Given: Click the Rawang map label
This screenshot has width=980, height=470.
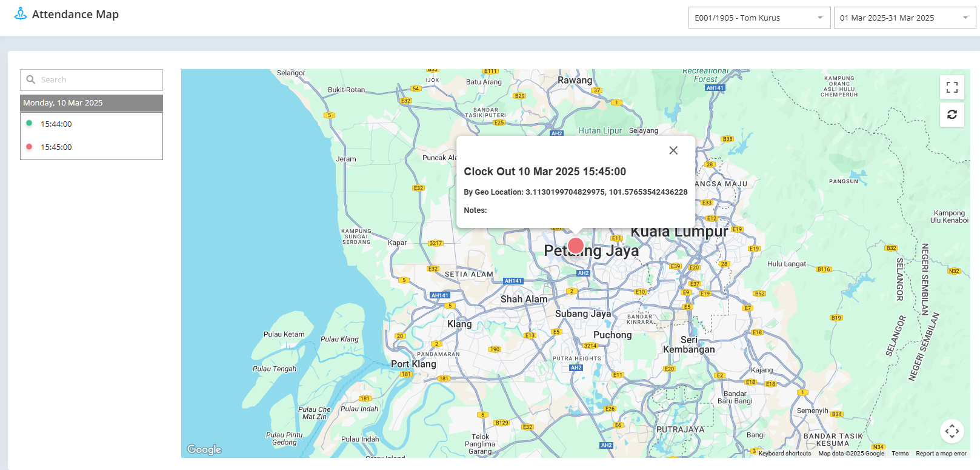Looking at the screenshot, I should [575, 80].
